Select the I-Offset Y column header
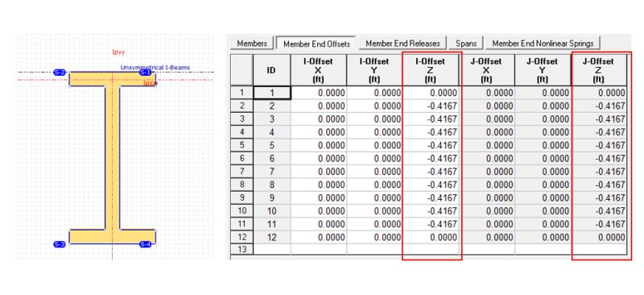 pyautogui.click(x=374, y=70)
